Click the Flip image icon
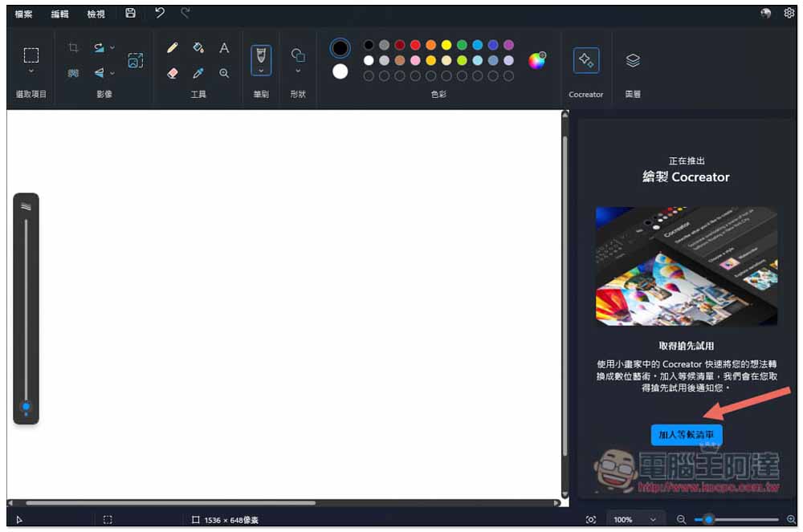 99,73
